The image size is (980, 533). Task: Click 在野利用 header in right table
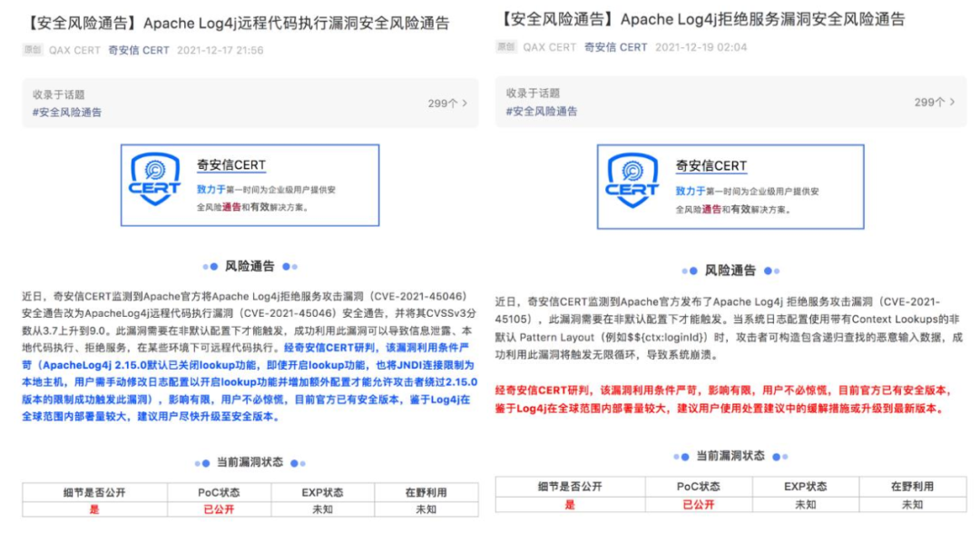pyautogui.click(x=913, y=486)
